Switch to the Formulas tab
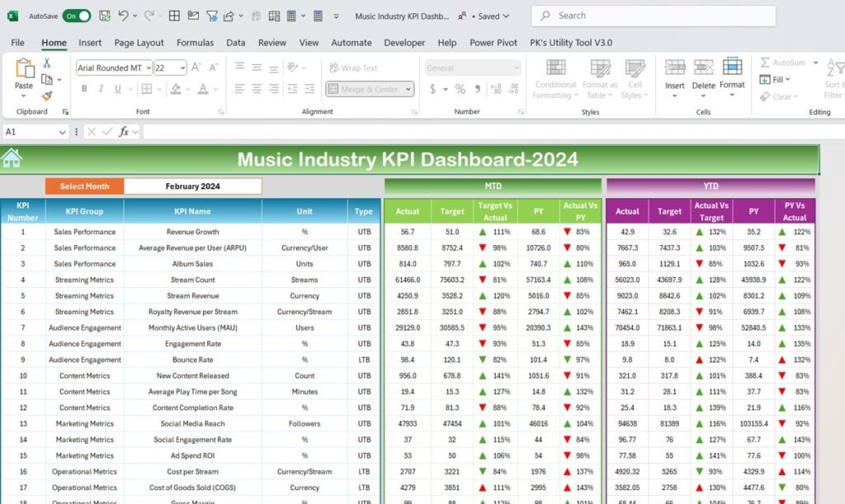The height and width of the screenshot is (504, 845). 195,43
